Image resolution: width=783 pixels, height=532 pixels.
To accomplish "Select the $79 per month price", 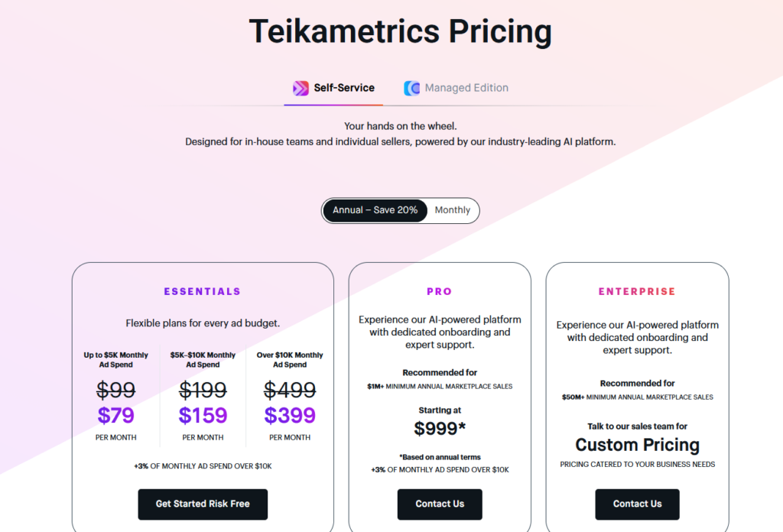I will [x=116, y=415].
